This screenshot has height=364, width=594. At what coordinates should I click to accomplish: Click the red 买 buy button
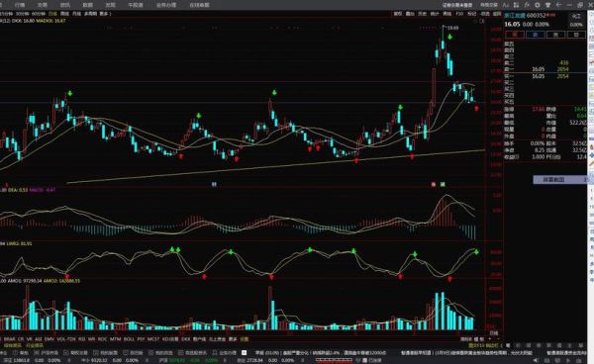[x=515, y=35]
